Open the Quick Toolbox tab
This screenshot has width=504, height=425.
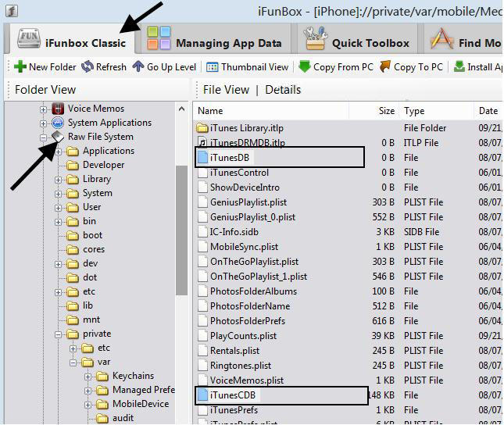pos(357,39)
